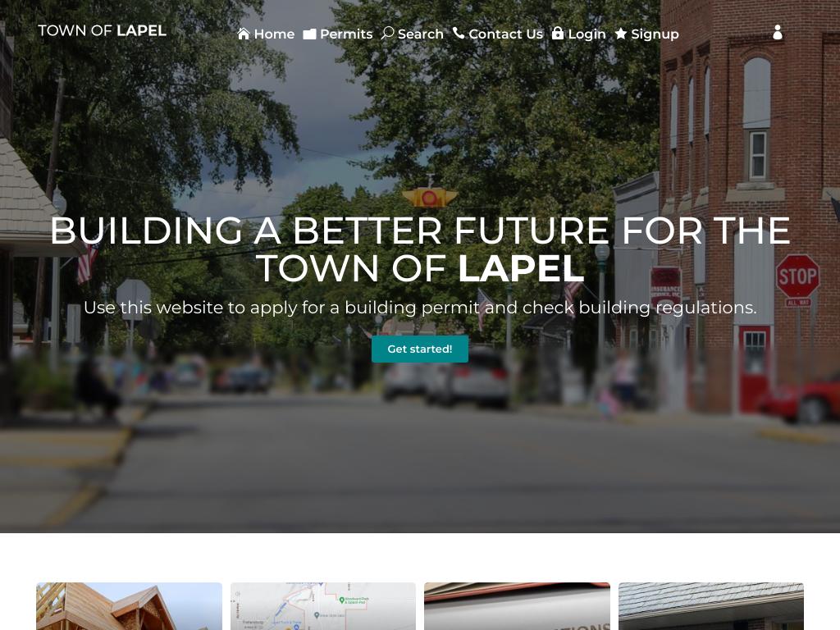Go to the Permits page
840x630 pixels.
(338, 34)
